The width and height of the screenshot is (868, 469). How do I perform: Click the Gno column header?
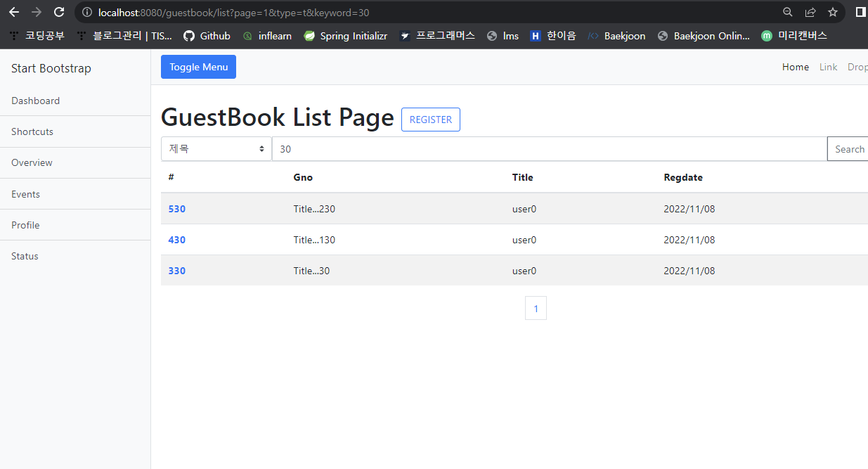[303, 177]
